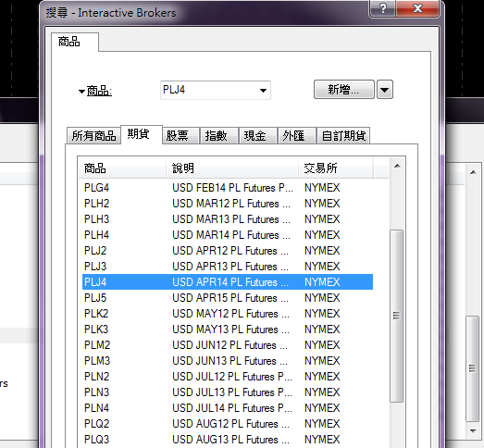The width and height of the screenshot is (484, 448).
Task: Select the PLN3 row
Action: (x=228, y=392)
